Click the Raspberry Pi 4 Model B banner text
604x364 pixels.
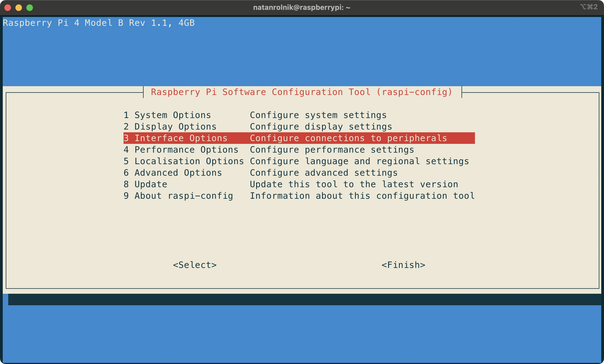(x=99, y=23)
